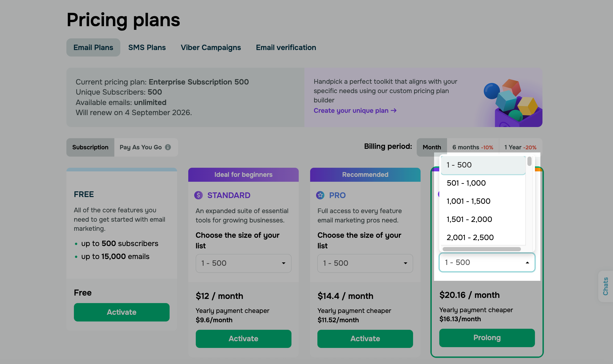The width and height of the screenshot is (613, 364).
Task: Choose the 1 Year billing period
Action: [x=520, y=147]
